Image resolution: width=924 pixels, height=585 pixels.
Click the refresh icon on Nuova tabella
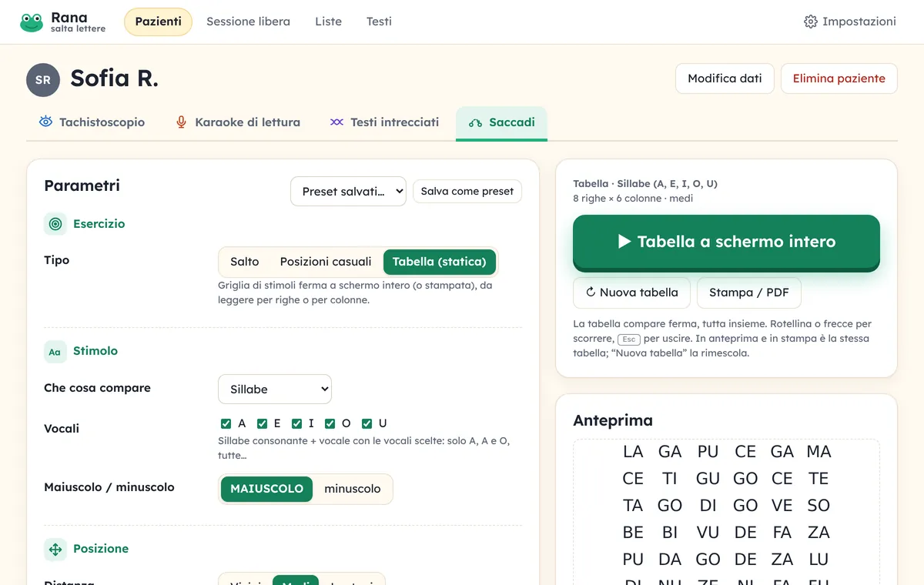(591, 292)
